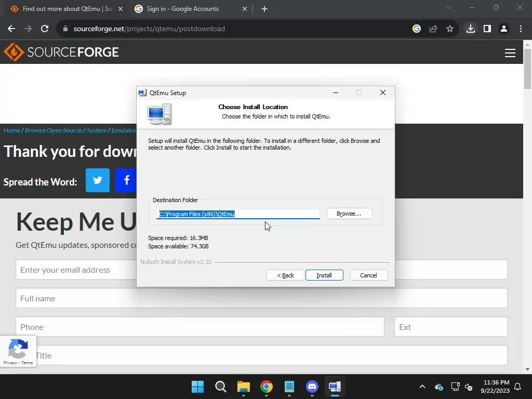Viewport: 532px width, 399px height.
Task: Open Discord from taskbar
Action: tap(312, 387)
